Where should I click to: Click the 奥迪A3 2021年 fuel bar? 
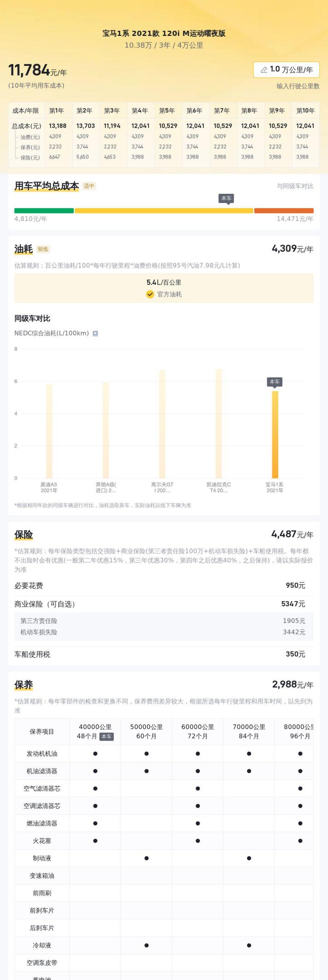coord(49,431)
